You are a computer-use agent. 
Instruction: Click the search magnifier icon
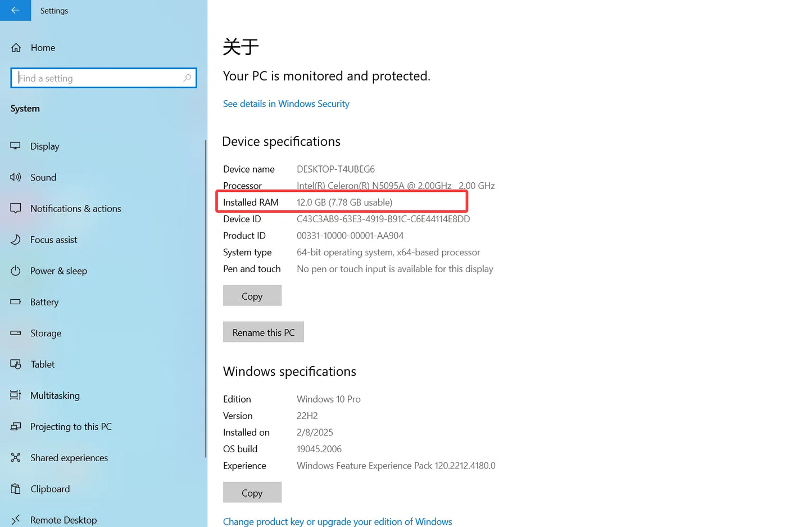187,78
